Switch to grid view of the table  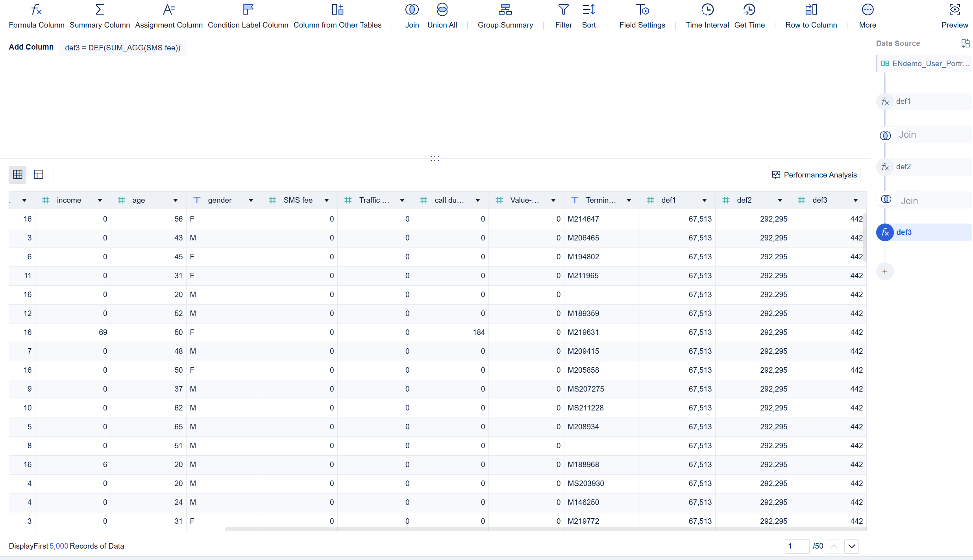17,174
